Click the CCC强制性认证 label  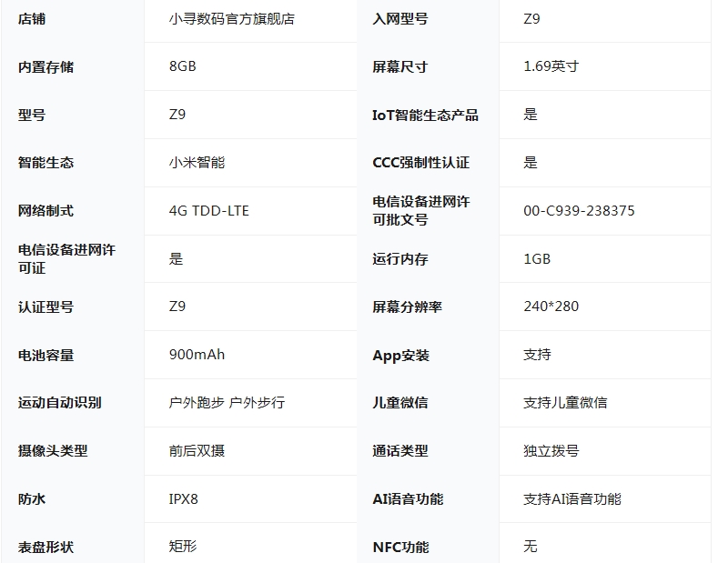pyautogui.click(x=420, y=163)
